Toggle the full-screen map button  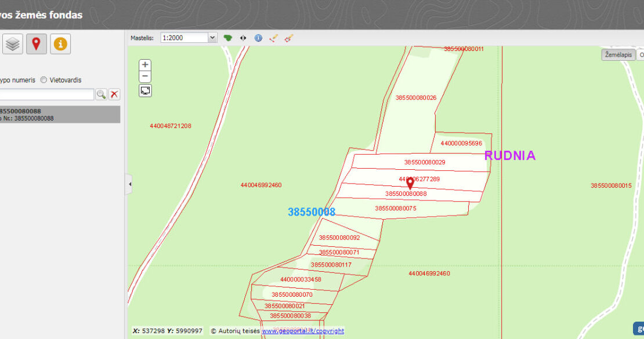[145, 90]
